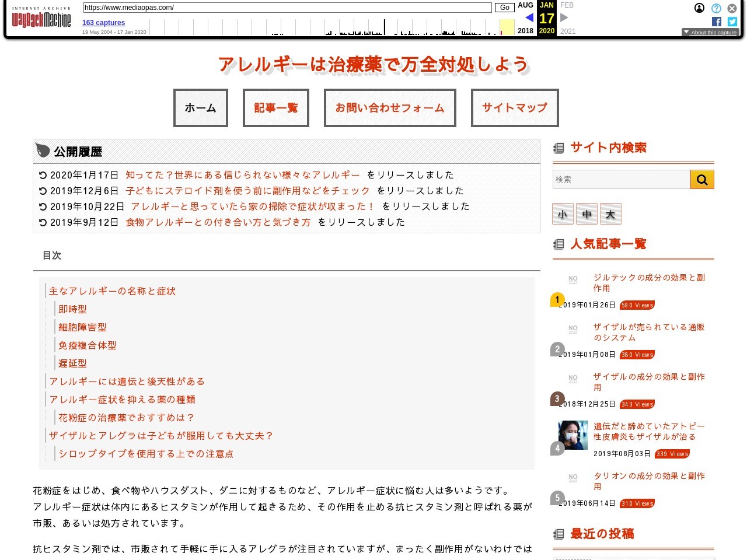This screenshot has height=560, width=747.
Task: Click the Wayback Machine logo
Action: coord(41,19)
